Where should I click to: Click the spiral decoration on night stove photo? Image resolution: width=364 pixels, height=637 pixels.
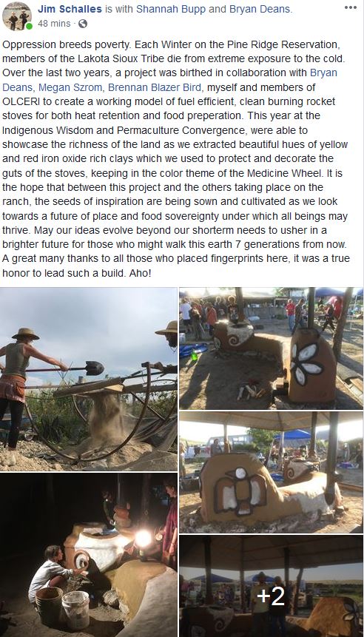click(81, 561)
